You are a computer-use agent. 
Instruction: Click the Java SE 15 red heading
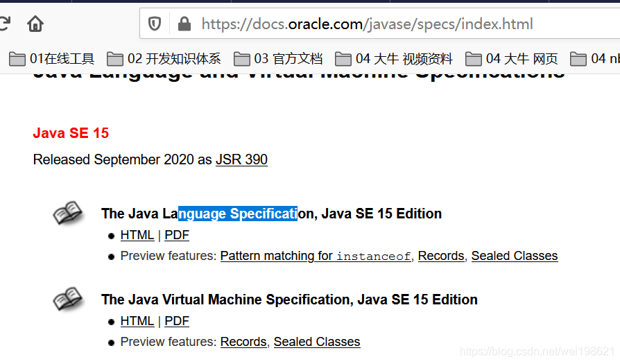[x=71, y=133]
